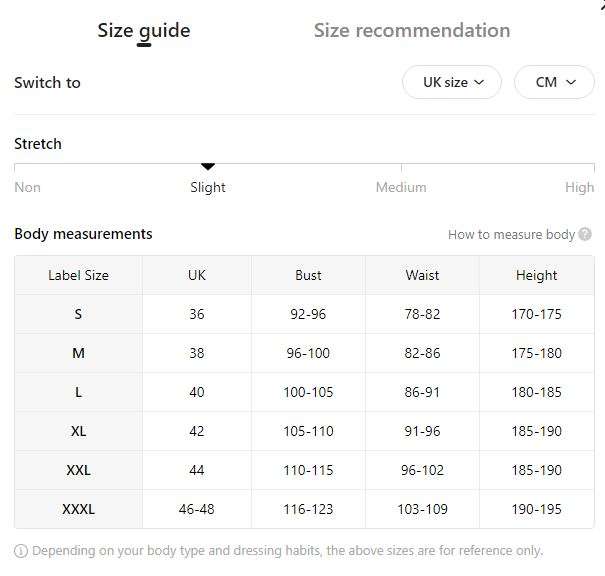Select the XXXL label size row
This screenshot has height=576, width=605.
[304, 509]
